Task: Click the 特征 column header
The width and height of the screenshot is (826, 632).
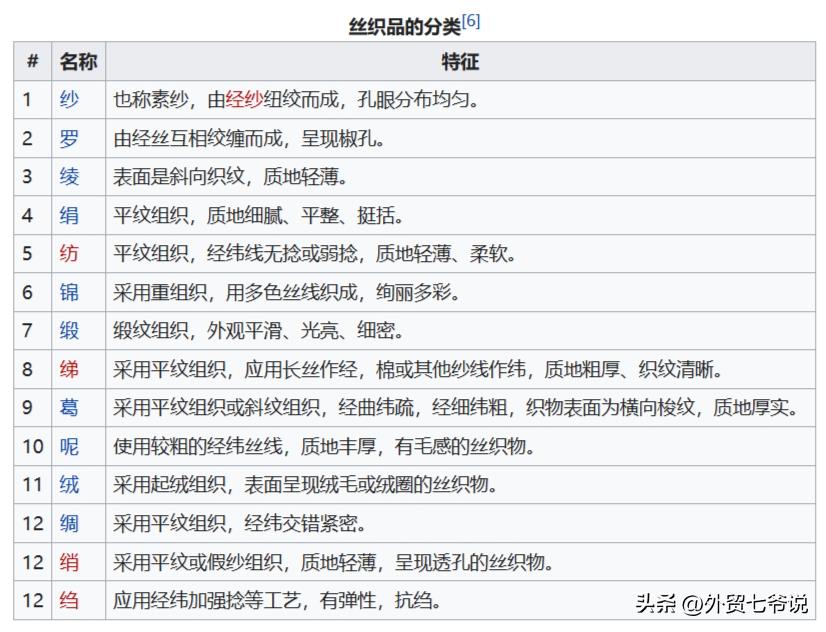Action: tap(460, 62)
